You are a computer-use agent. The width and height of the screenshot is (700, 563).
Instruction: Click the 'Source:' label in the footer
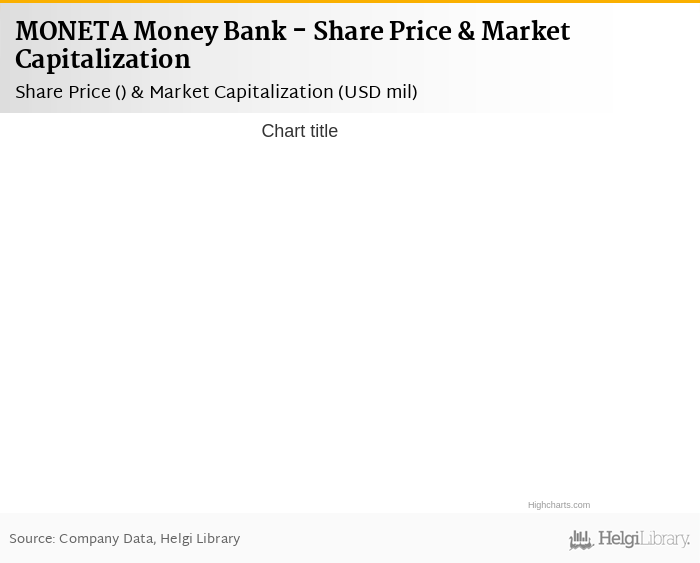pos(32,539)
